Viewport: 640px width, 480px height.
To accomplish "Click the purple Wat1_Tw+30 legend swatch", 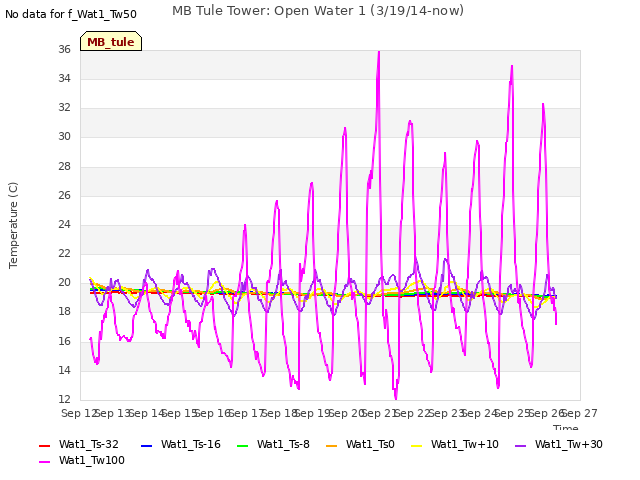I will point(520,446).
